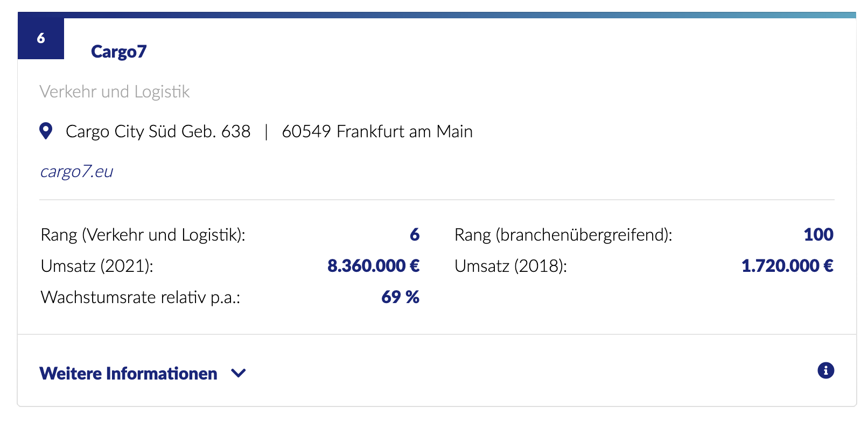Click the industry rank value 6
The height and width of the screenshot is (421, 868).
pos(415,235)
